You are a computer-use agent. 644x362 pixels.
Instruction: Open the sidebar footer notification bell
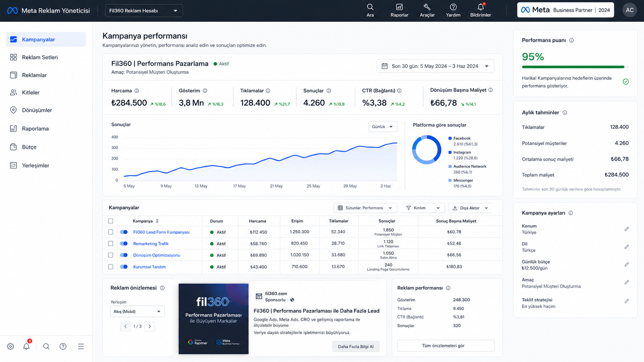[27, 346]
